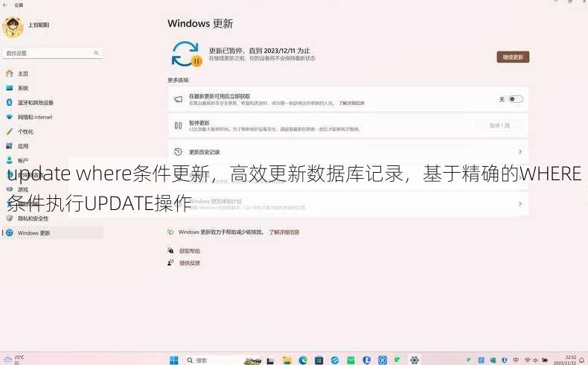Open the pause duration dropdown

click(x=499, y=126)
